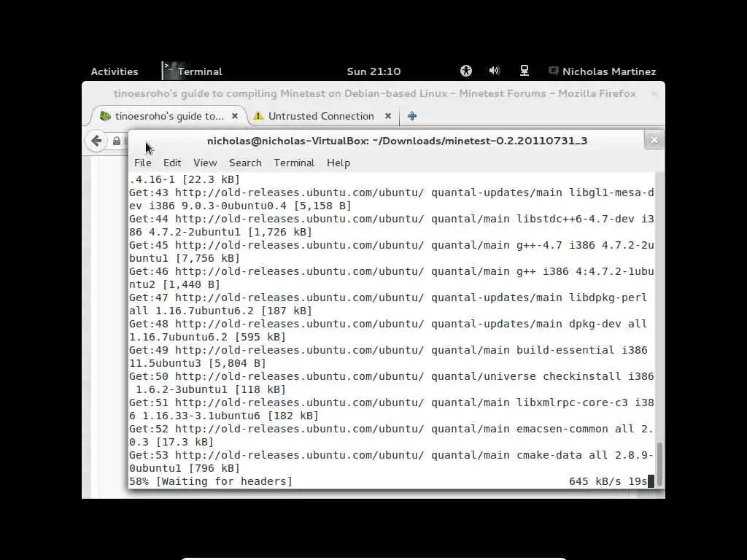Open the terminal File menu
747x560 pixels.
click(143, 163)
